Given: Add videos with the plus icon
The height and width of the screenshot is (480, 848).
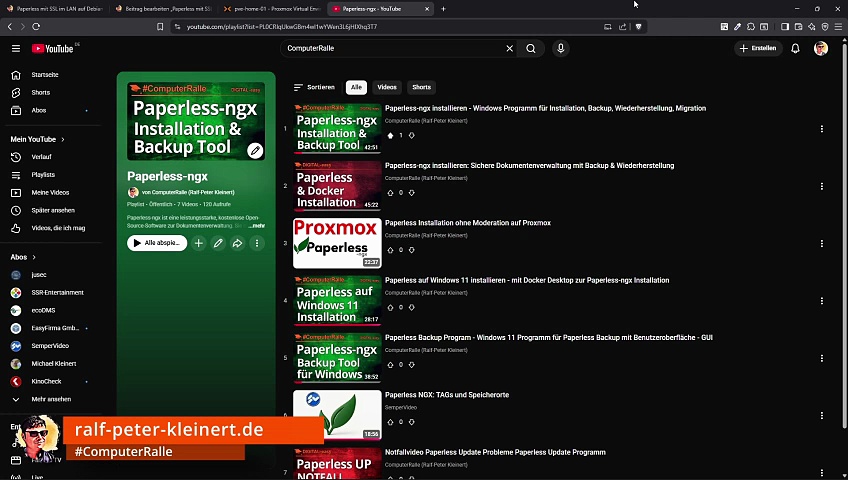Looking at the screenshot, I should (198, 243).
